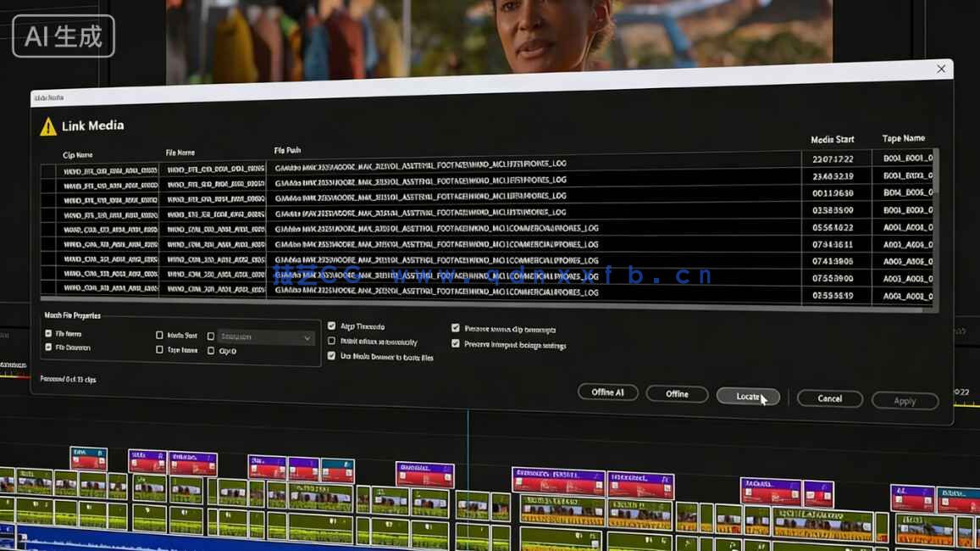Image resolution: width=980 pixels, height=551 pixels.
Task: Uncheck Preserve interpret footage settings
Action: coord(455,343)
